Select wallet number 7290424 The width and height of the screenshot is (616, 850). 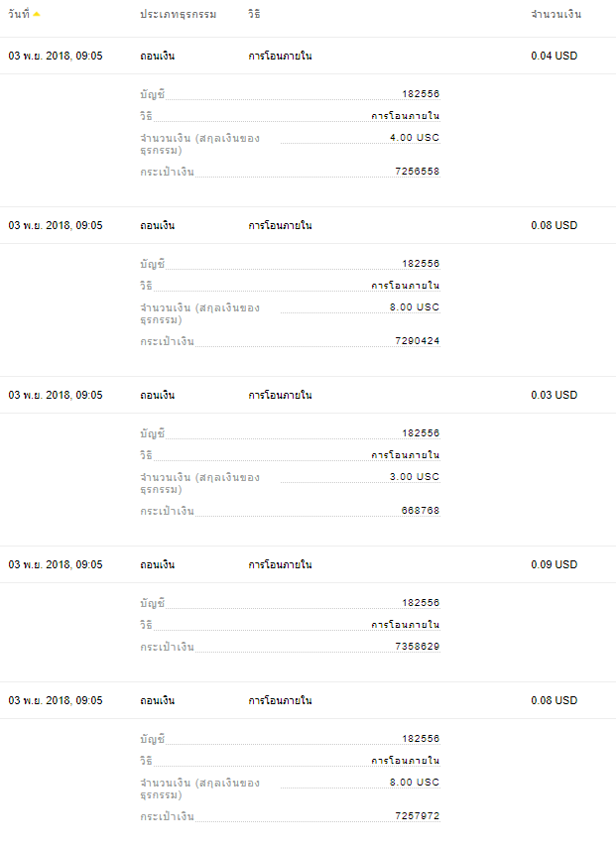417,341
